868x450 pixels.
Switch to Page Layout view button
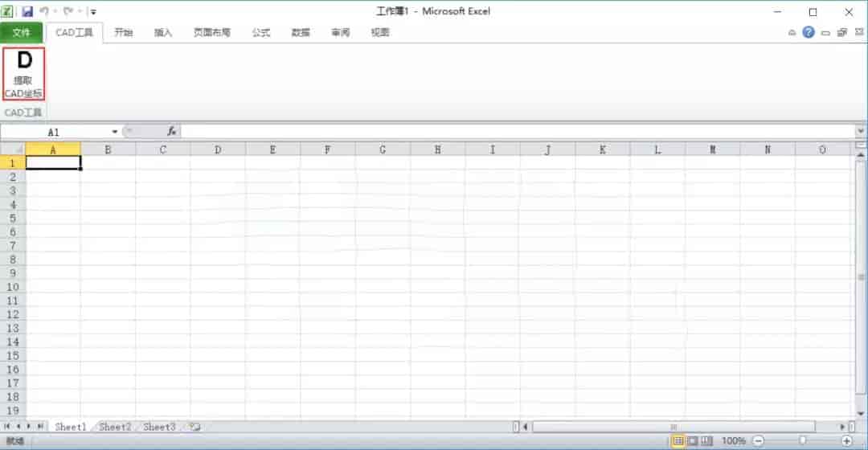pyautogui.click(x=692, y=441)
